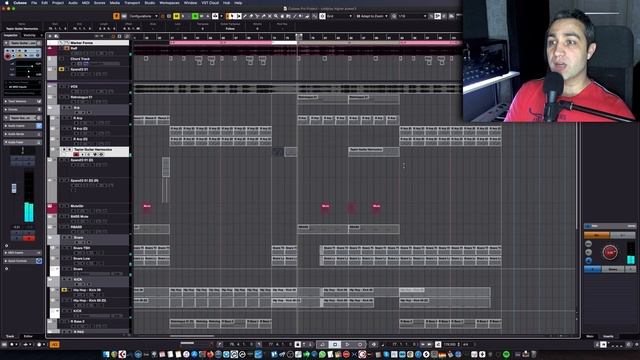Switch to Visibility tab beside Inspector

29,36
